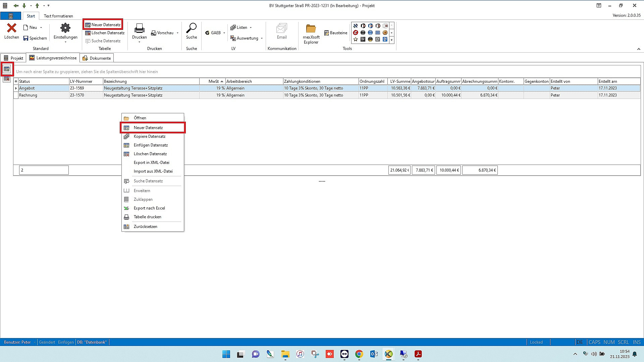The width and height of the screenshot is (644, 362).
Task: Click the record count field showing 2
Action: click(44, 170)
